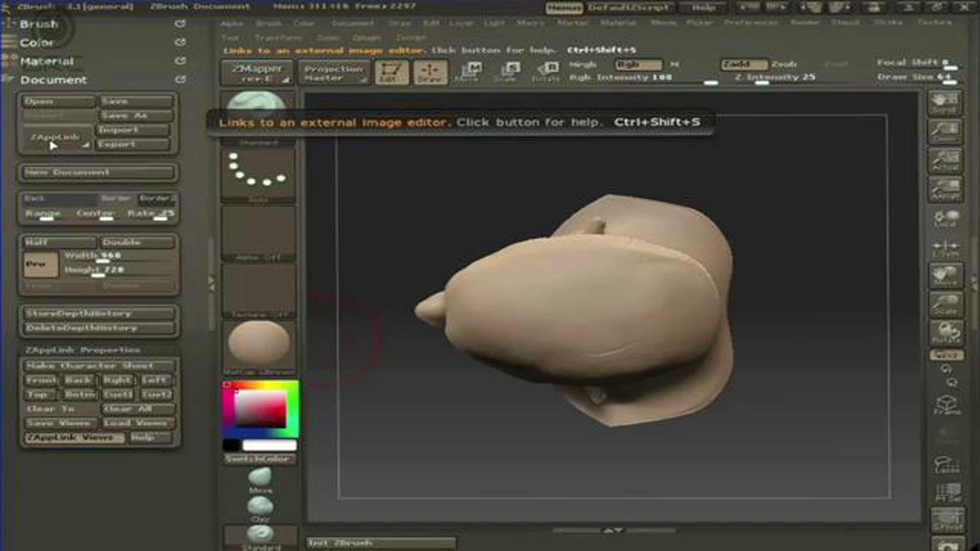
Task: Click the New Document button
Action: click(x=98, y=172)
